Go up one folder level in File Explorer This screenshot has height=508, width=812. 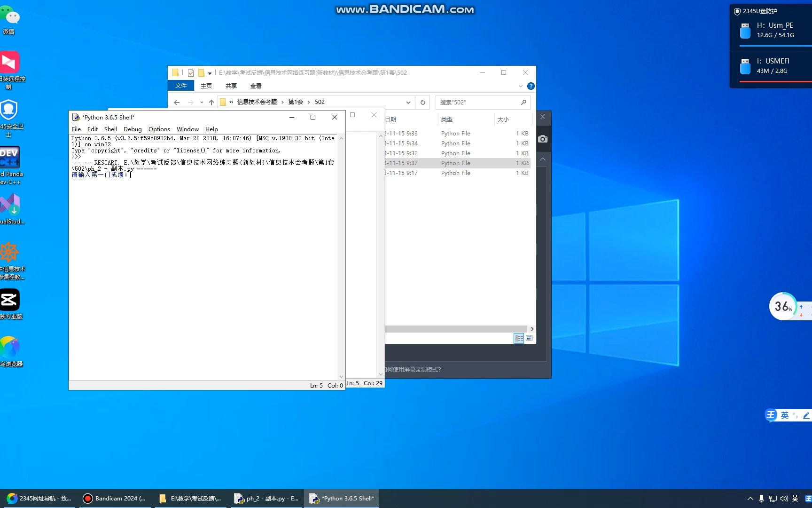coord(211,102)
